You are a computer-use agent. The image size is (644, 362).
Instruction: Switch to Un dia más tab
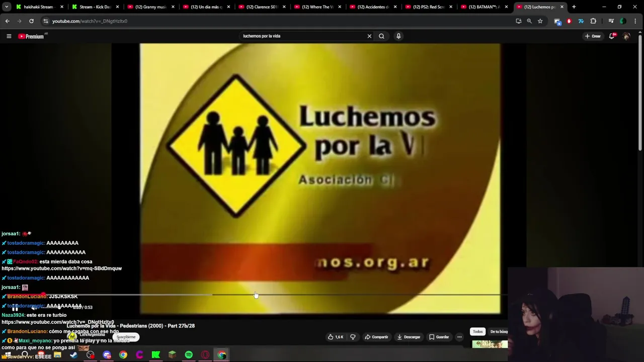[x=206, y=7]
